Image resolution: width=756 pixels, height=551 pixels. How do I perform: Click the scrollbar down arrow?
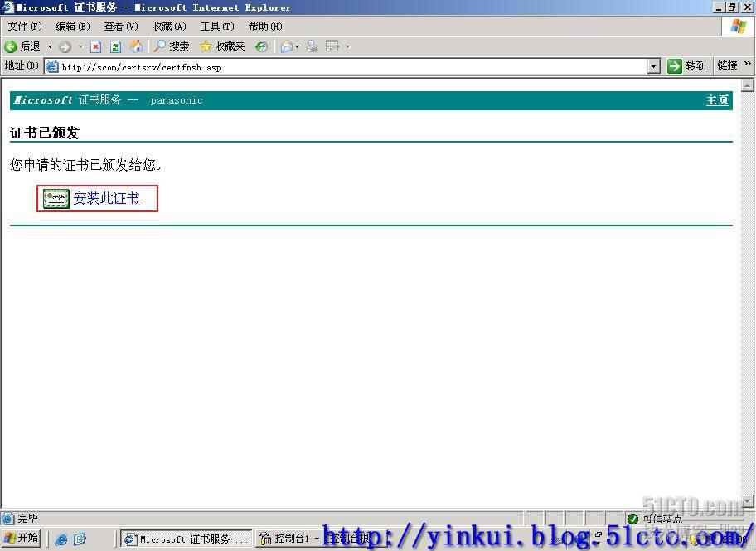click(x=748, y=501)
